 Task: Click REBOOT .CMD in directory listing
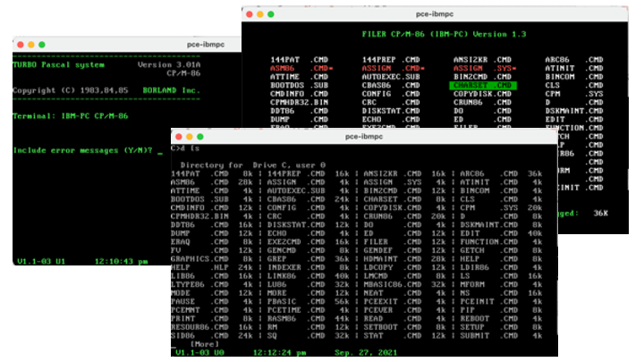pos(488,319)
